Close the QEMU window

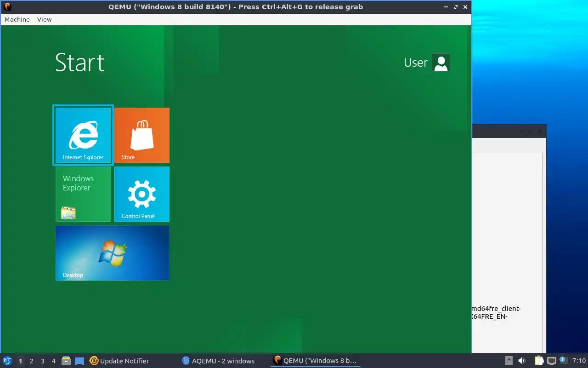tap(466, 7)
